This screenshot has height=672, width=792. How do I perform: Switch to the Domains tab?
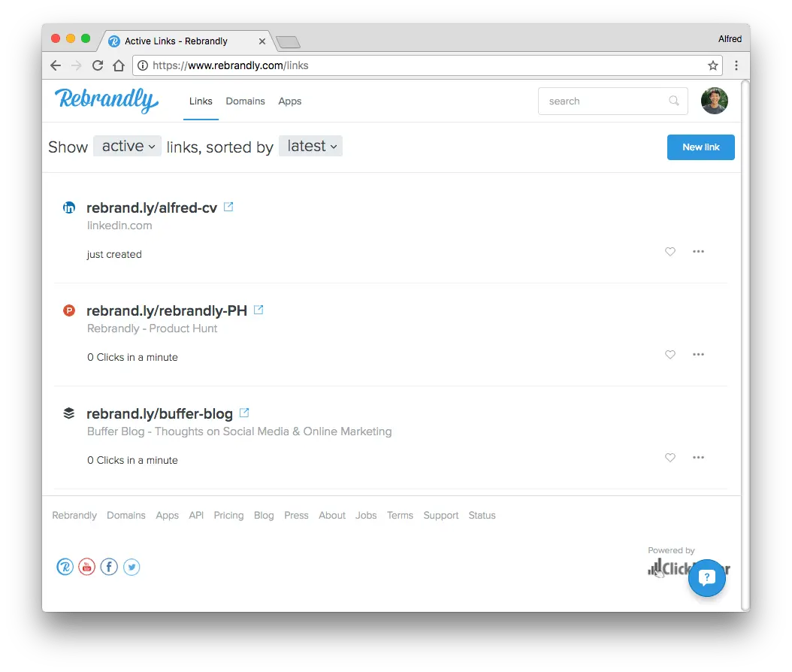pyautogui.click(x=245, y=101)
